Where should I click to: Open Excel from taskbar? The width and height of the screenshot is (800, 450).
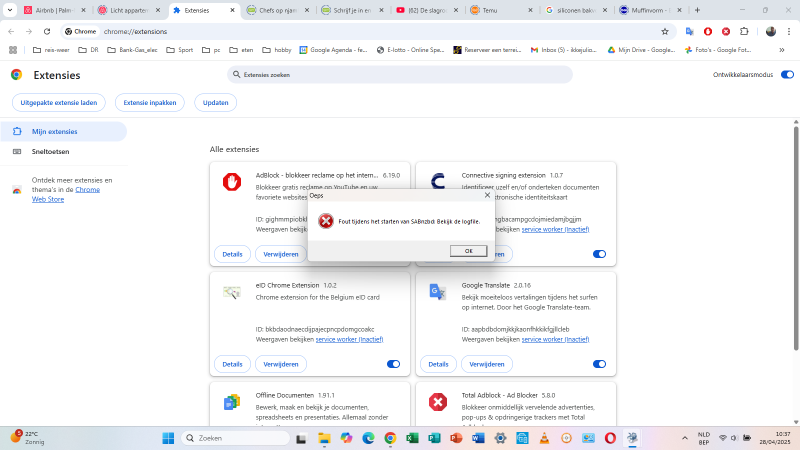pos(412,438)
